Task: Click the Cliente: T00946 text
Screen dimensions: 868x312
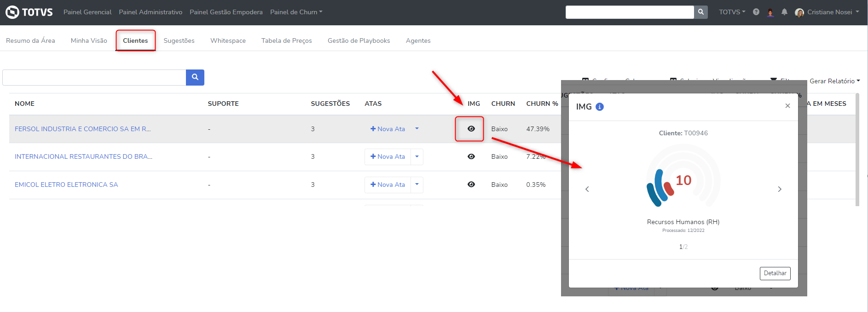Action: pos(683,133)
